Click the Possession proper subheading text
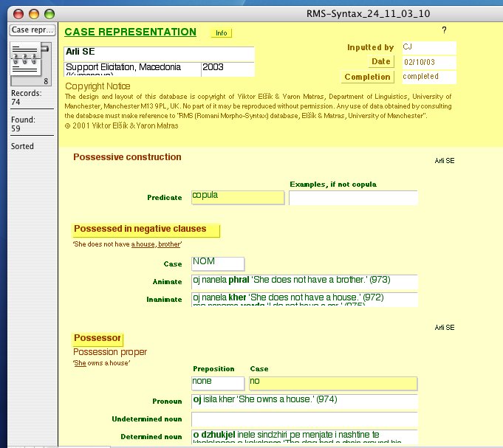The width and height of the screenshot is (503, 448). click(x=110, y=352)
